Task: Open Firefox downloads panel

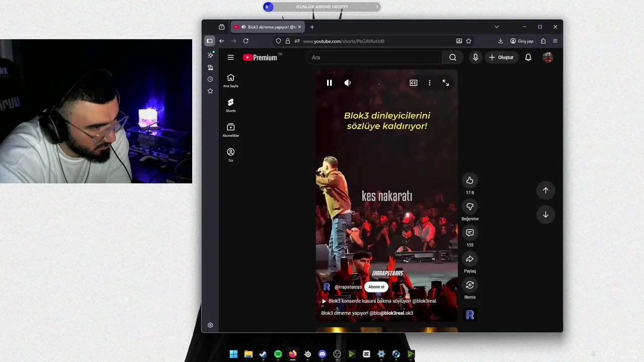Action: click(x=501, y=41)
